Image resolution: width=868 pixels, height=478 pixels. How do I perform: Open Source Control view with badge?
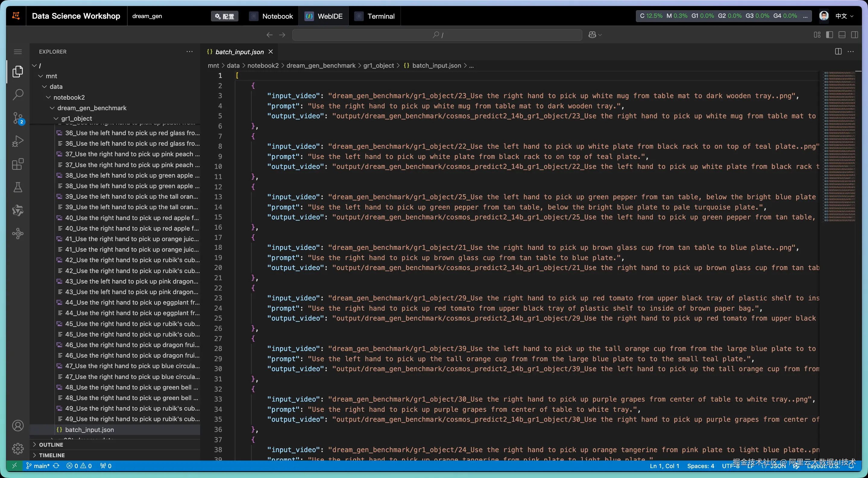point(18,118)
